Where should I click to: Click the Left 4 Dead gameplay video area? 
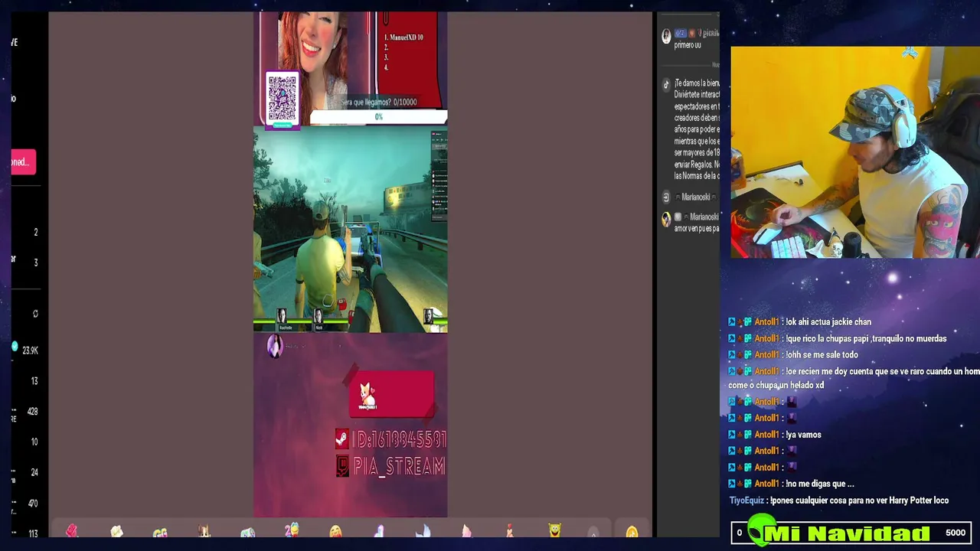351,230
